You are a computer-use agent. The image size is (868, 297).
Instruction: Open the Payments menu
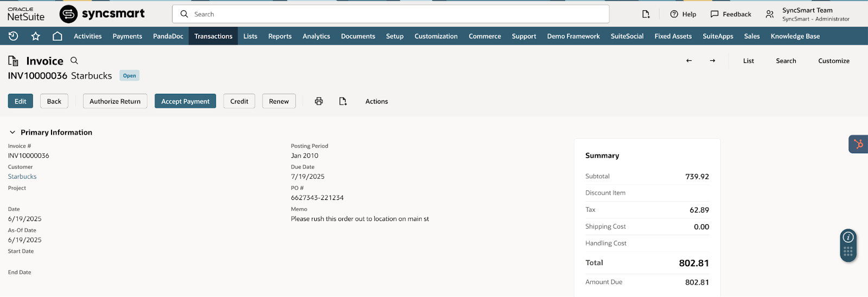(x=127, y=36)
